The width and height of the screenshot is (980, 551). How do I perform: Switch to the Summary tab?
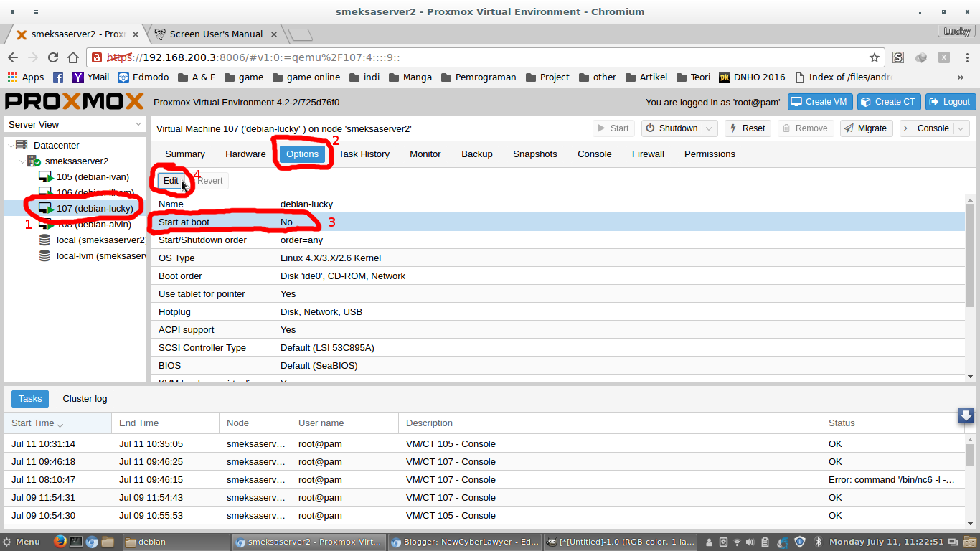coord(185,154)
